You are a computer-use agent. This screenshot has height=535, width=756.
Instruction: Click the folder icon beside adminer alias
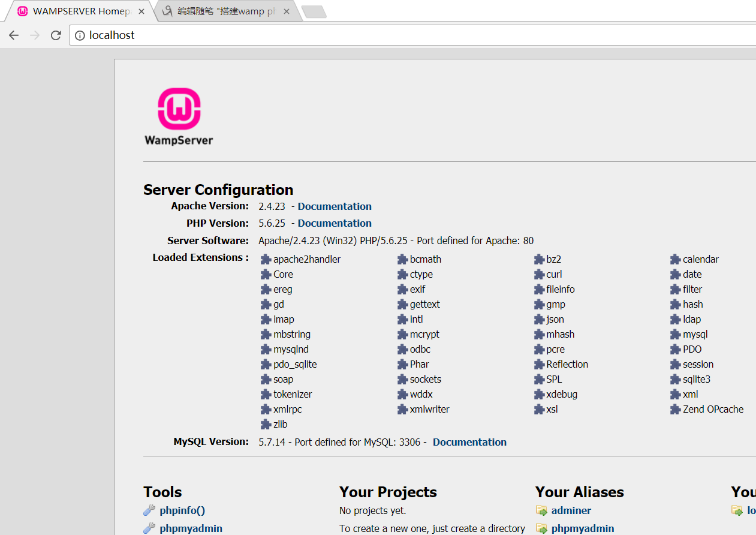(x=541, y=511)
